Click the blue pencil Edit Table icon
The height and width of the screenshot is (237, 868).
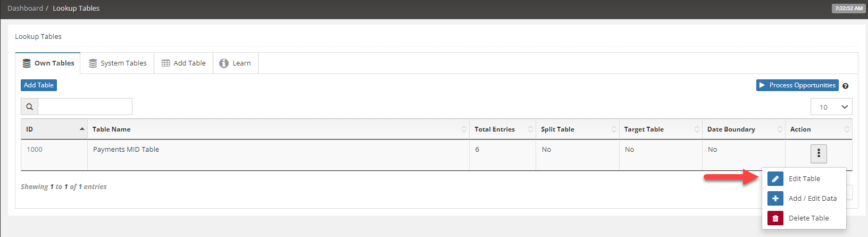tap(775, 179)
